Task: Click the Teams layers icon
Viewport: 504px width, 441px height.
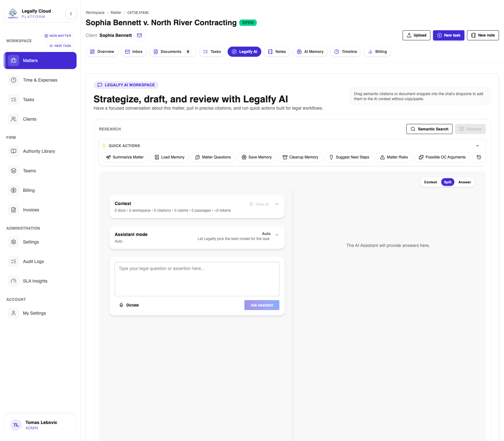Action: pyautogui.click(x=14, y=171)
